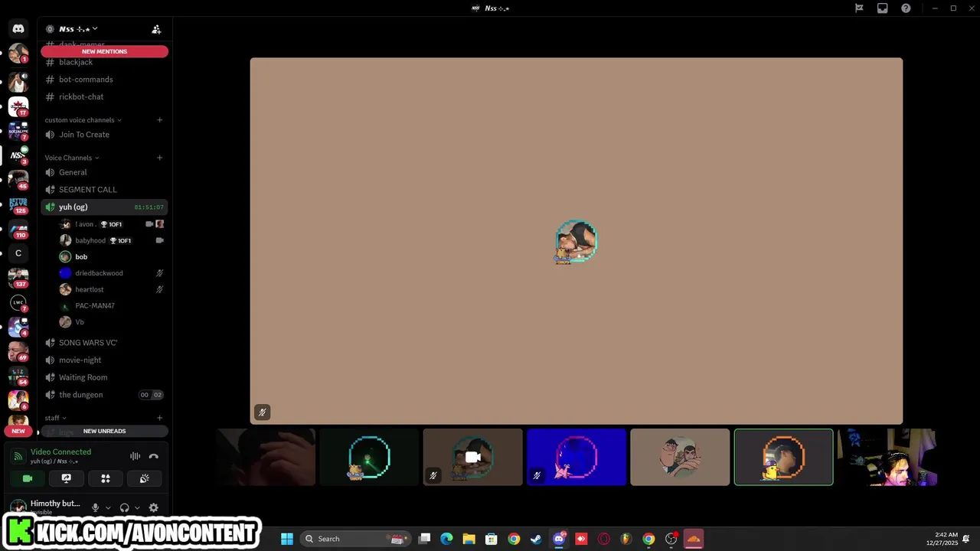
Task: Select the green-outlined speaking participant tile
Action: point(783,457)
